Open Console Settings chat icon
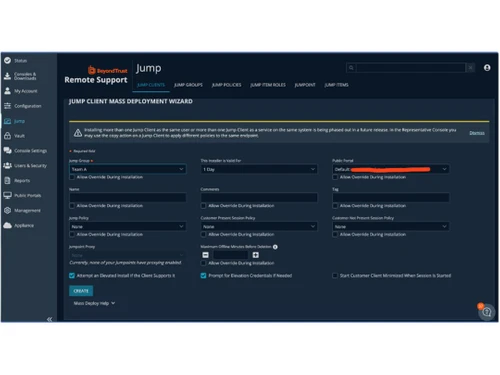This screenshot has height=375, width=500. click(x=7, y=150)
